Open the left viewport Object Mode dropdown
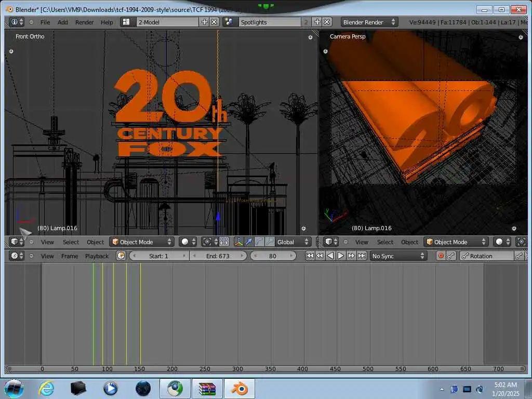Screen dimensions: 532x399 click(142, 242)
